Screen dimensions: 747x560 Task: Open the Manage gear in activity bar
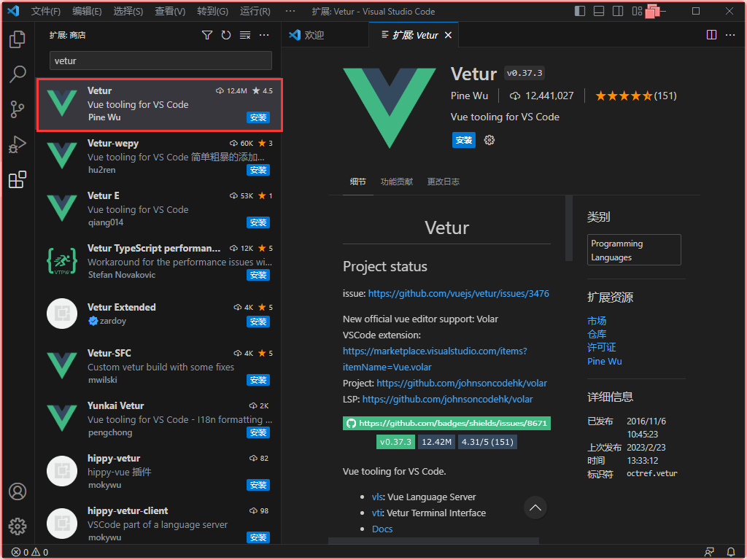click(18, 526)
